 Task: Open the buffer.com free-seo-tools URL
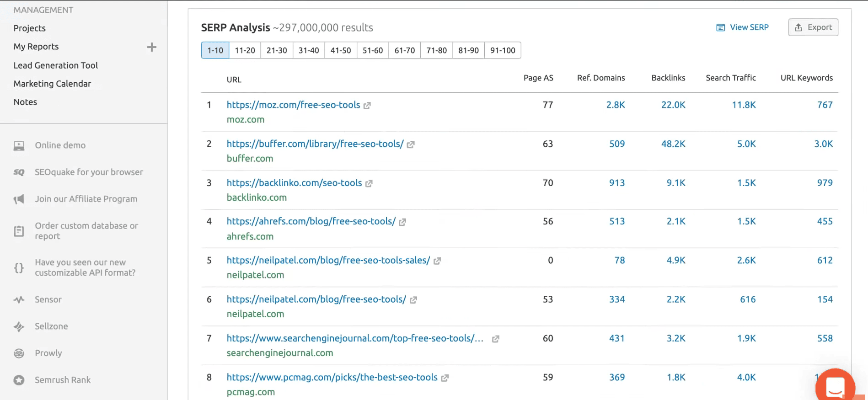315,144
